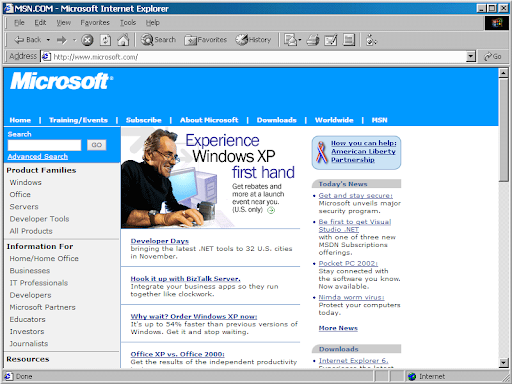Open the History pane toolbar button
Image resolution: width=512 pixels, height=384 pixels.
tap(253, 40)
